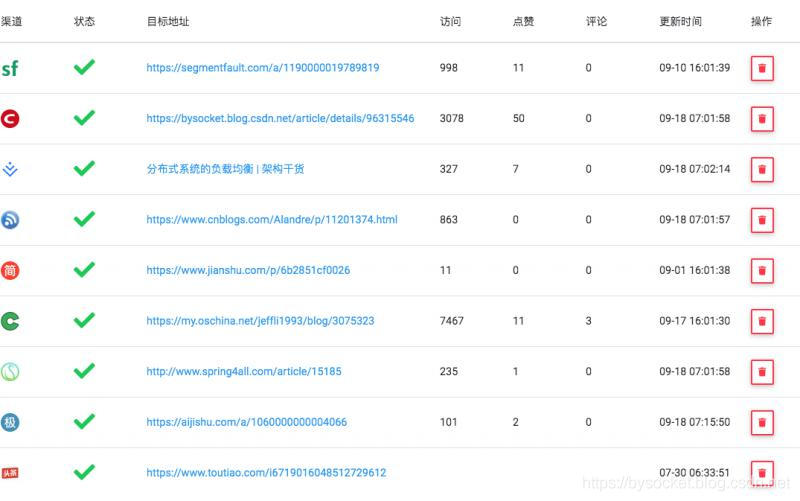Delete the cnblogs.com row

[762, 220]
